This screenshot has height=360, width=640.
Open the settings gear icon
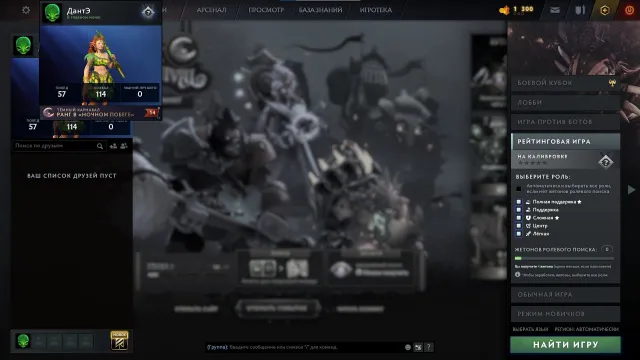[26, 10]
